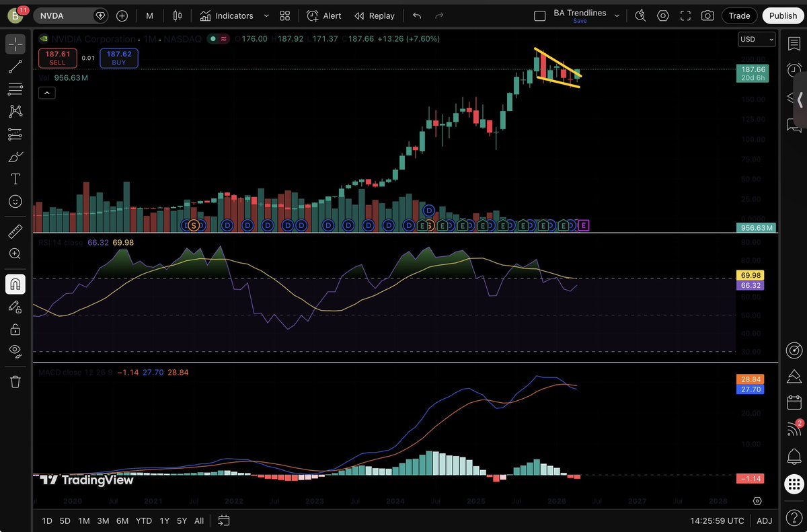Expand the Indicators favorites chevron
This screenshot has width=807, height=532.
pyautogui.click(x=266, y=15)
